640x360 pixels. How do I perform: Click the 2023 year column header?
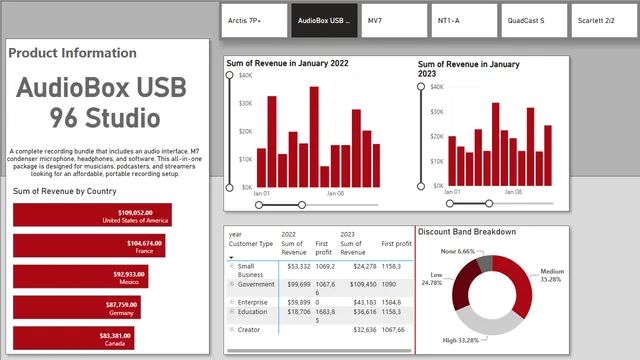[x=347, y=234]
